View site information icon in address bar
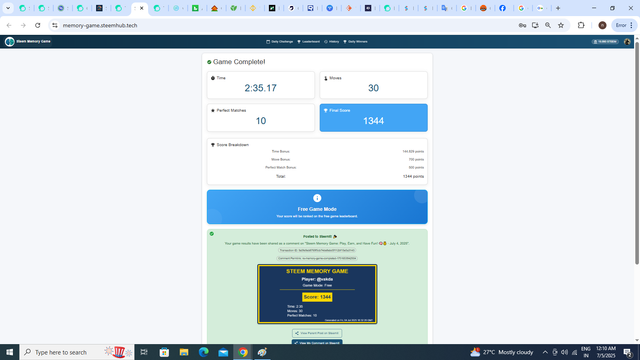640x360 pixels. 55,25
